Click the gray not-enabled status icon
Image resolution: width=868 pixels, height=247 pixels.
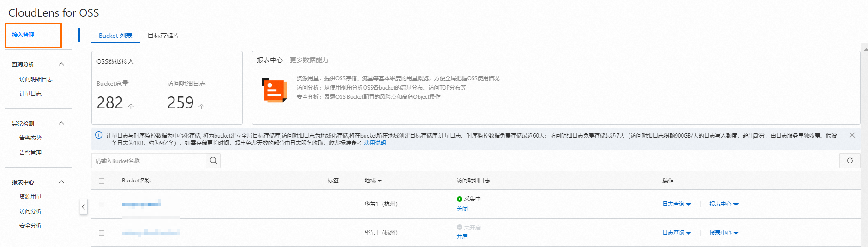[x=459, y=228]
